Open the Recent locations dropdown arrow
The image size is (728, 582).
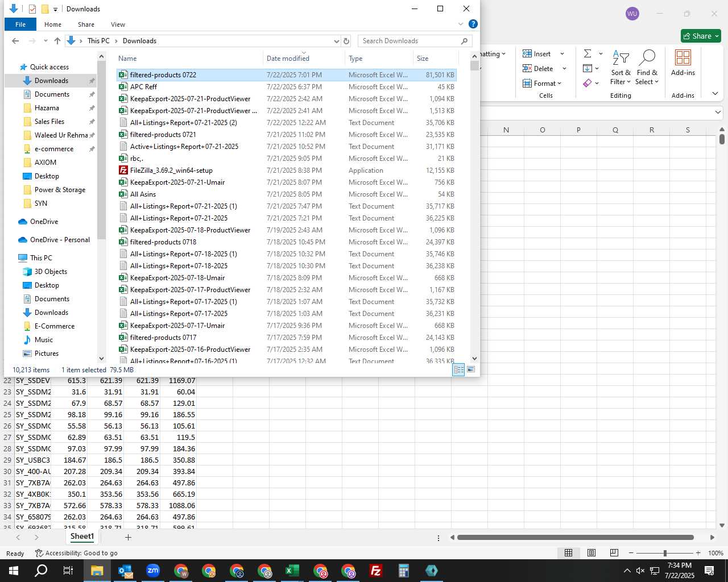point(45,41)
